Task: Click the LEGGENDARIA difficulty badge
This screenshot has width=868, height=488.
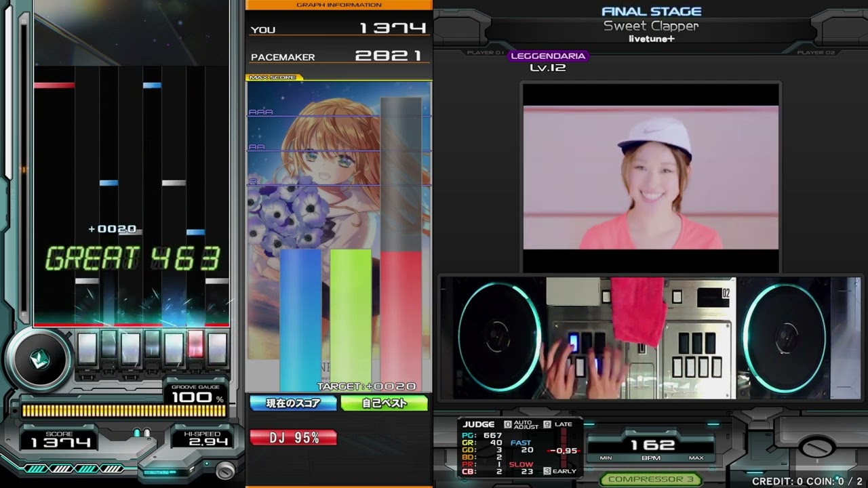Action: (x=547, y=56)
